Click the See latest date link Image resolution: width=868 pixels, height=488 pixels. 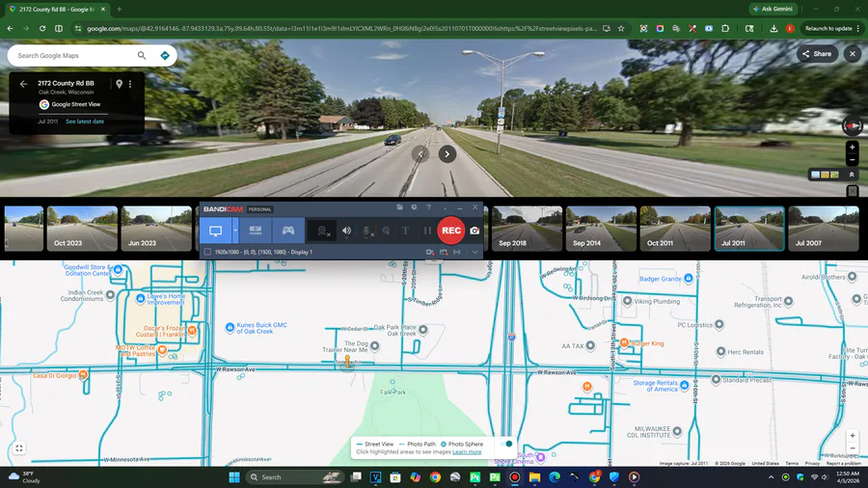85,122
